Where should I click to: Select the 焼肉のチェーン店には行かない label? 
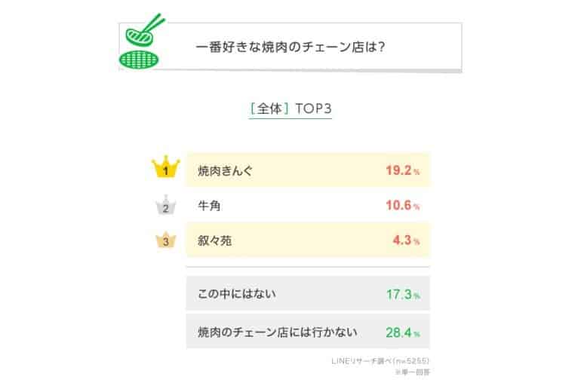277,331
